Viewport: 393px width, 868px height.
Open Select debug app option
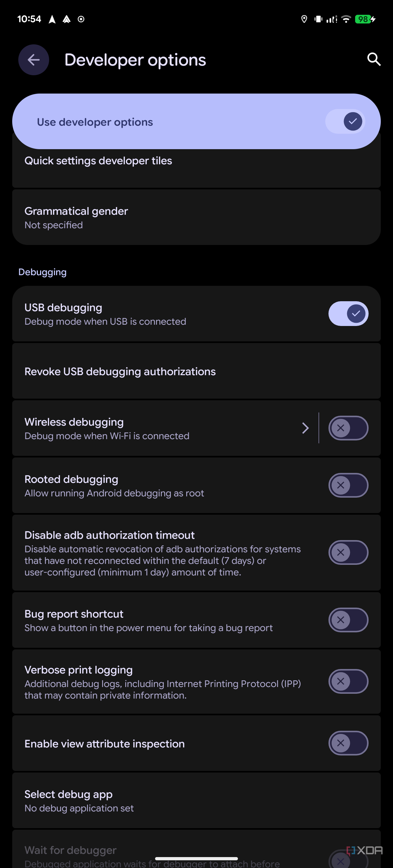tap(197, 800)
